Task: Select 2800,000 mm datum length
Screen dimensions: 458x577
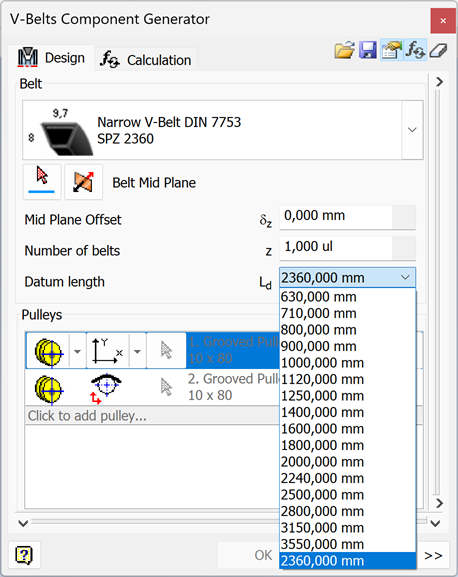Action: point(348,511)
